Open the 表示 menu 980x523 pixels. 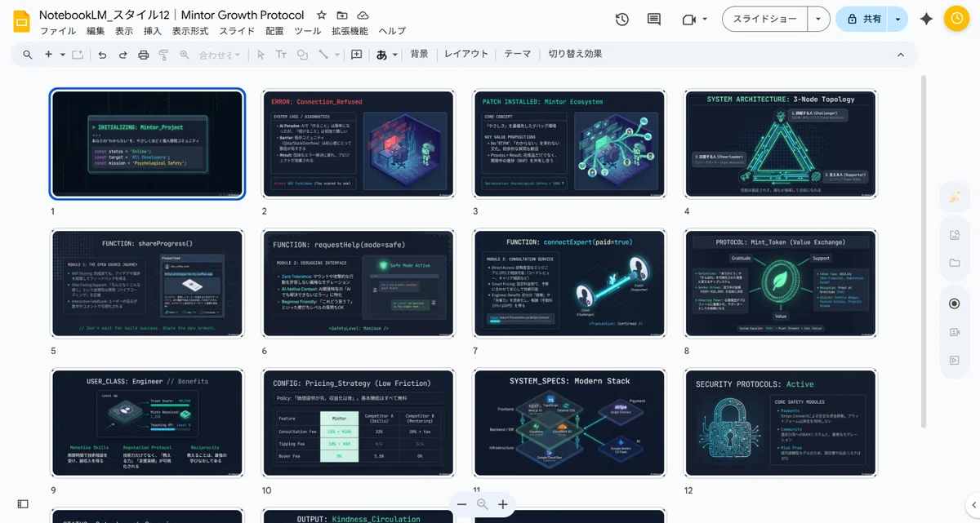coord(124,31)
